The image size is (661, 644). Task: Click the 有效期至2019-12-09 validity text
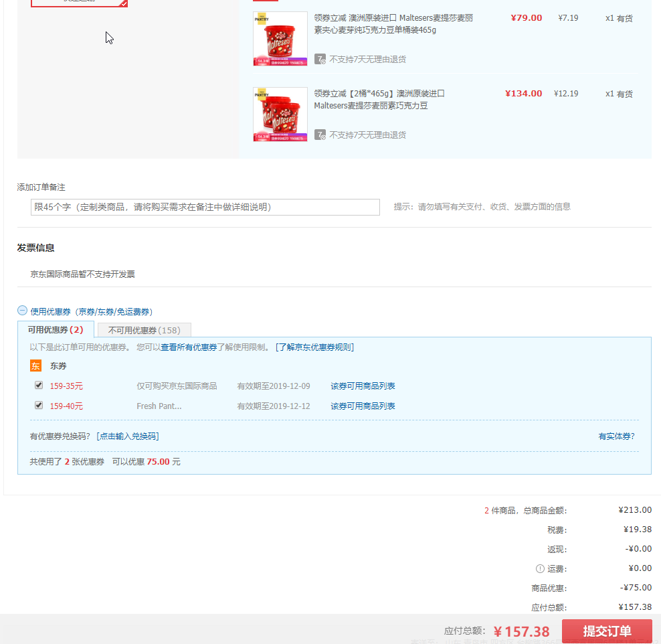click(274, 386)
